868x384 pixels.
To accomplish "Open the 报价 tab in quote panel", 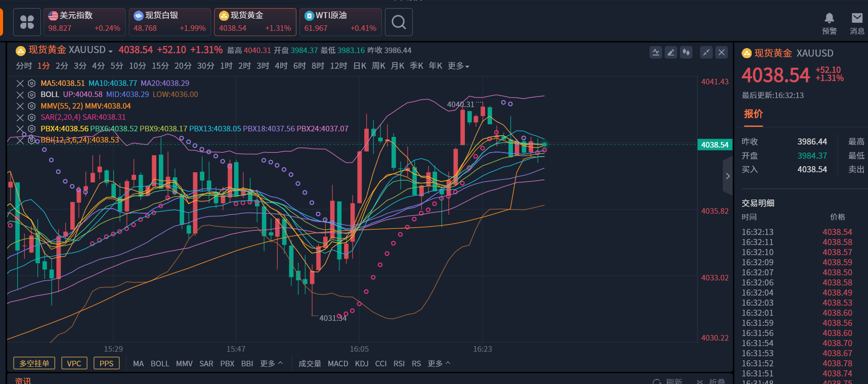I will (753, 114).
